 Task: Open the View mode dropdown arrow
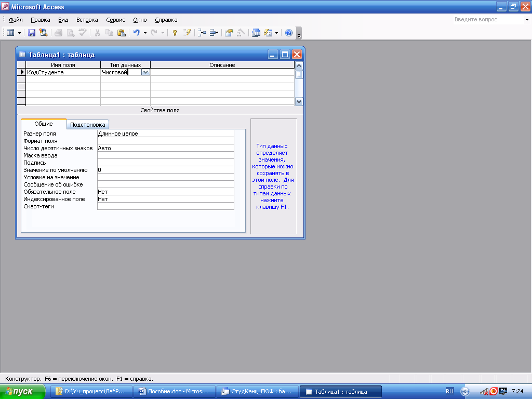19,33
